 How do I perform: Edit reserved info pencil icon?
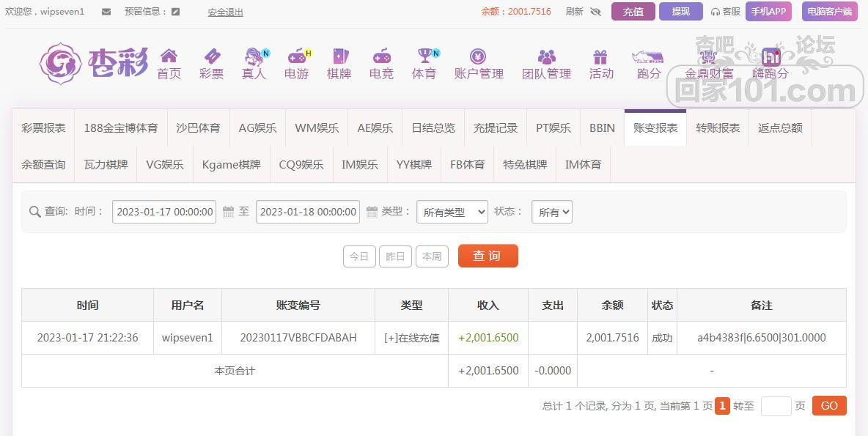point(175,12)
